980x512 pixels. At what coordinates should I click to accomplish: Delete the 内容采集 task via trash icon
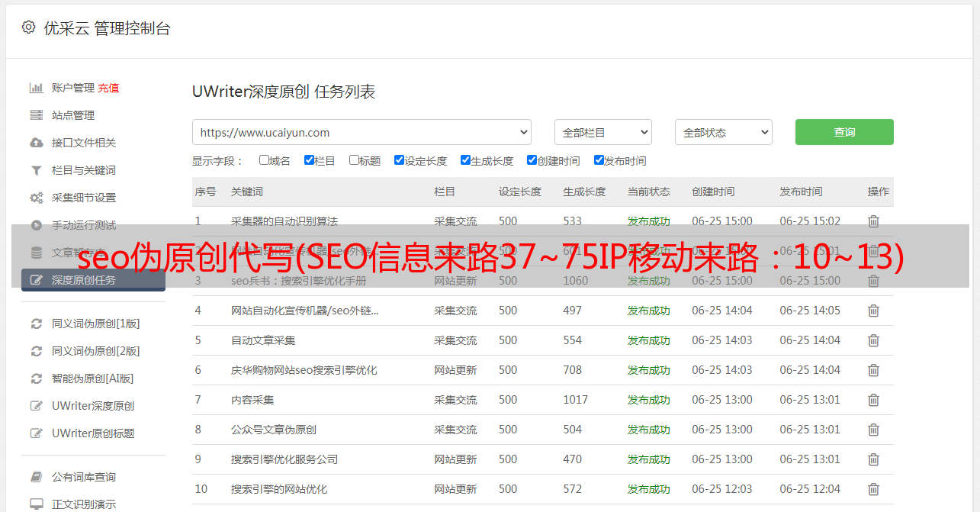tap(873, 400)
